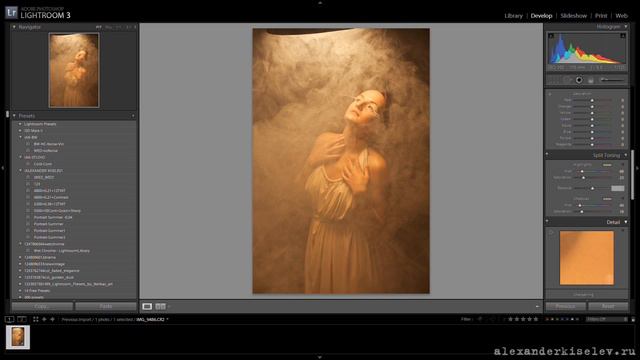The width and height of the screenshot is (640, 360).
Task: Collapse the Detail panel triangle
Action: (x=626, y=222)
